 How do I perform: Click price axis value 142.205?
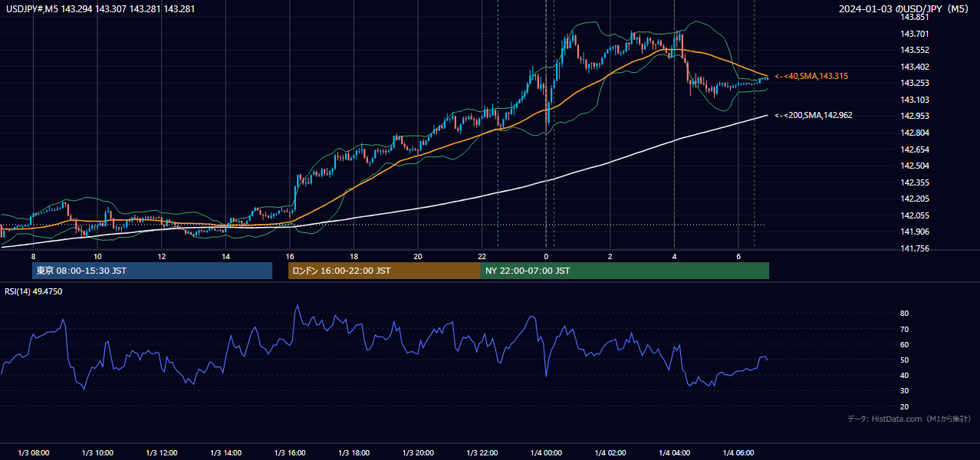[x=915, y=199]
